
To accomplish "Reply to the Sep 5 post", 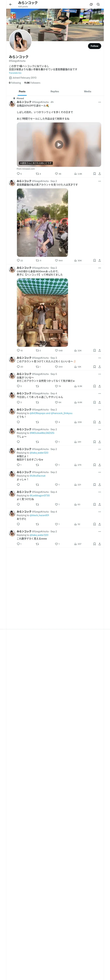I will pyautogui.click(x=18, y=386).
